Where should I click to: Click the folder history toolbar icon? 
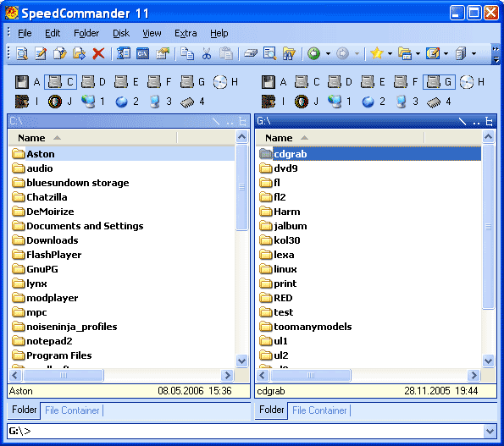click(x=404, y=53)
